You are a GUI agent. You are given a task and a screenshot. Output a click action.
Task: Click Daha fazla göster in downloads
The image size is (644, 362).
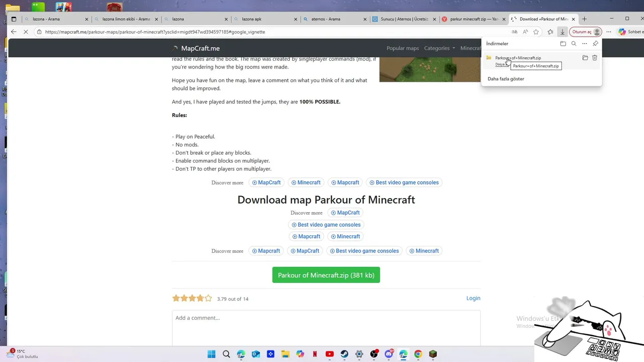coord(506,79)
